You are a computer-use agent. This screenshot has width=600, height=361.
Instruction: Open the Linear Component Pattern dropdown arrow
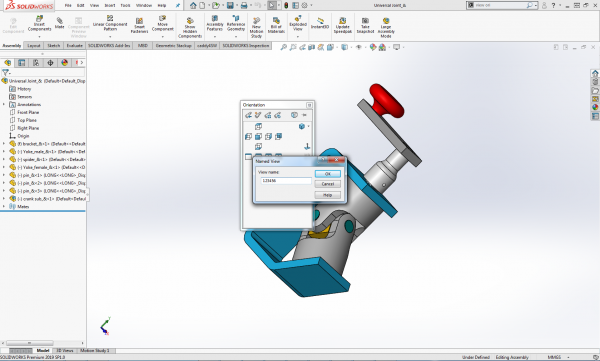(x=110, y=36)
